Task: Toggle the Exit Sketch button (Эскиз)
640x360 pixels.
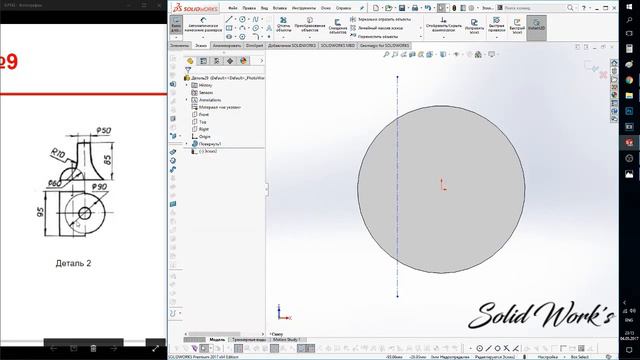Action: 176,25
